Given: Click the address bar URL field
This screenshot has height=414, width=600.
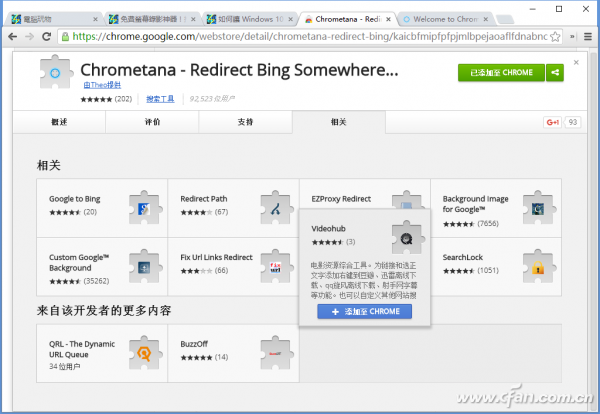Looking at the screenshot, I should coord(310,37).
